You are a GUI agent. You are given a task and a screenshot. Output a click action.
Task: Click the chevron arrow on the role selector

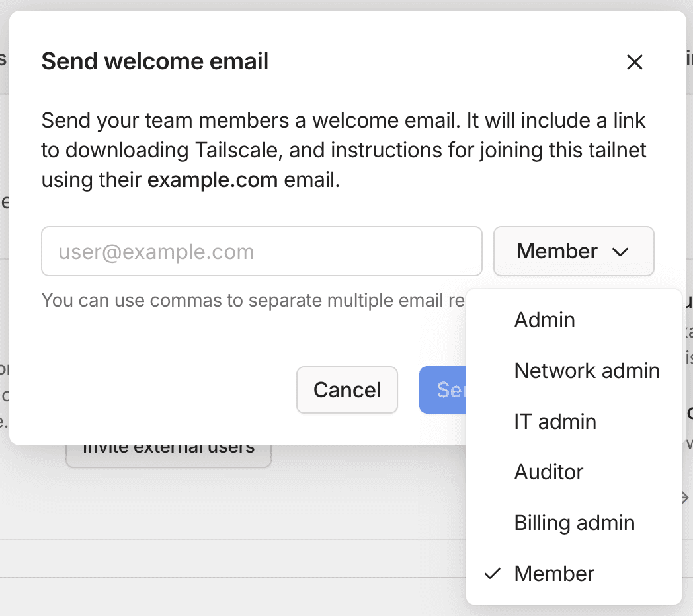point(620,251)
